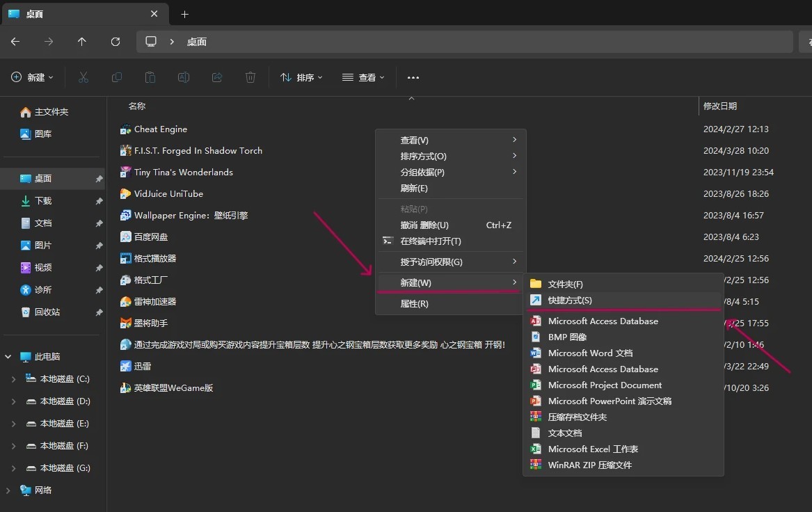Click the Wallpaper Engine file icon
Viewport: 812px width, 512px height.
pyautogui.click(x=126, y=216)
